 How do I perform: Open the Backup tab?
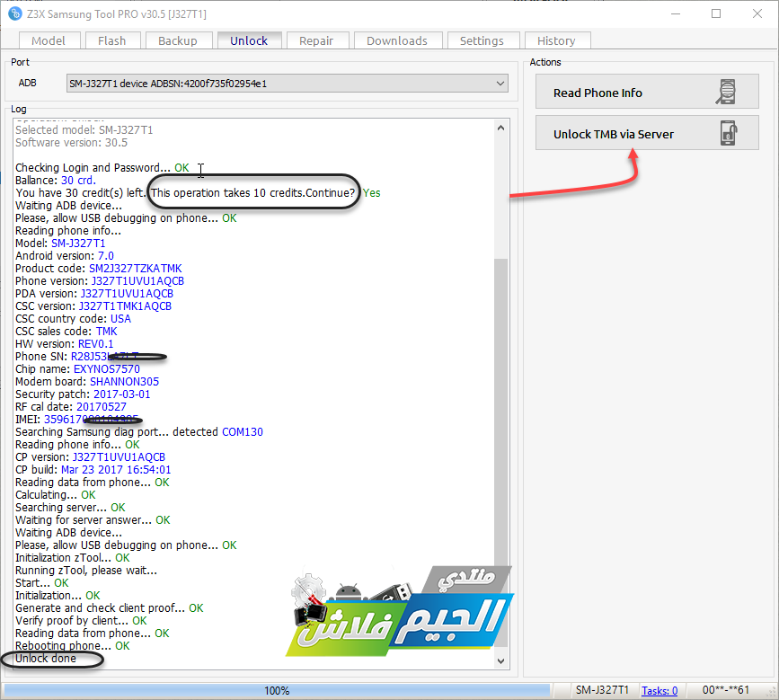[179, 40]
